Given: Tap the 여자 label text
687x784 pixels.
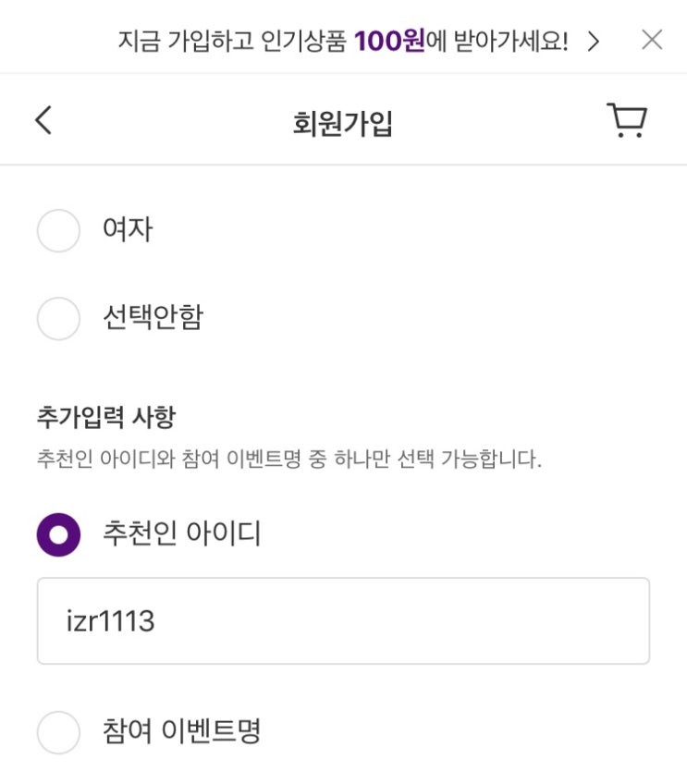Looking at the screenshot, I should [x=128, y=230].
